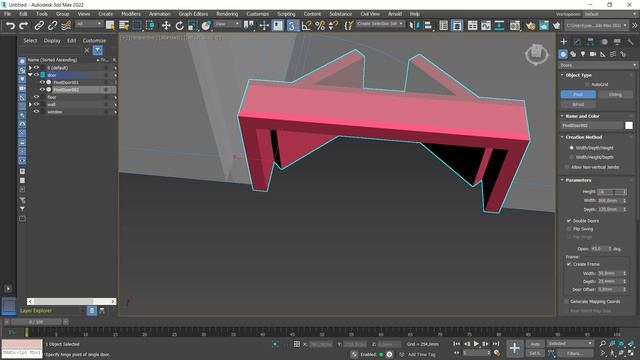This screenshot has width=640, height=360.
Task: Select the Shapes category icon
Action: tap(573, 54)
